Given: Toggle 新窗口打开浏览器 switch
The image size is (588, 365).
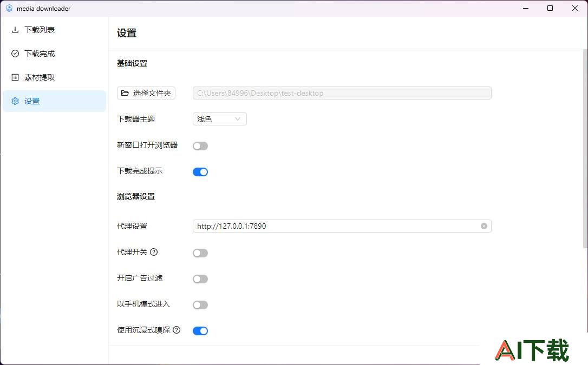Looking at the screenshot, I should (200, 146).
